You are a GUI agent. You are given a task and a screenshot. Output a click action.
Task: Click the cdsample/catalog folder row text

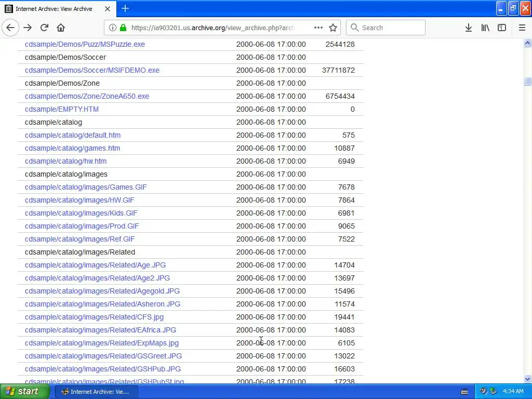coord(54,122)
